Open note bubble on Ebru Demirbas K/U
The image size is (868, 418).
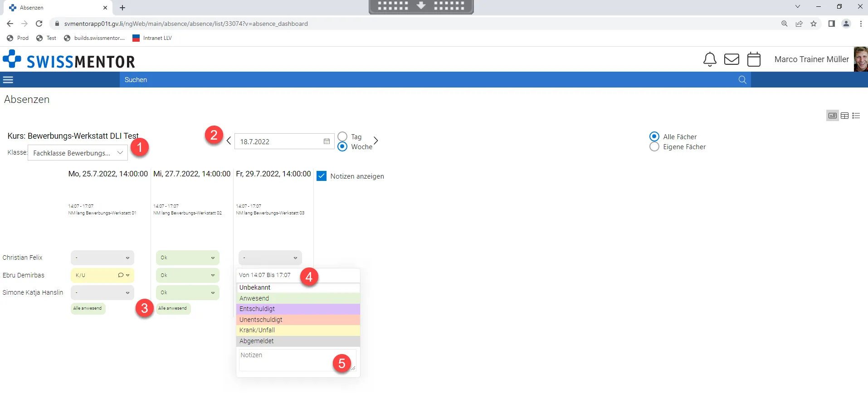[x=121, y=275]
